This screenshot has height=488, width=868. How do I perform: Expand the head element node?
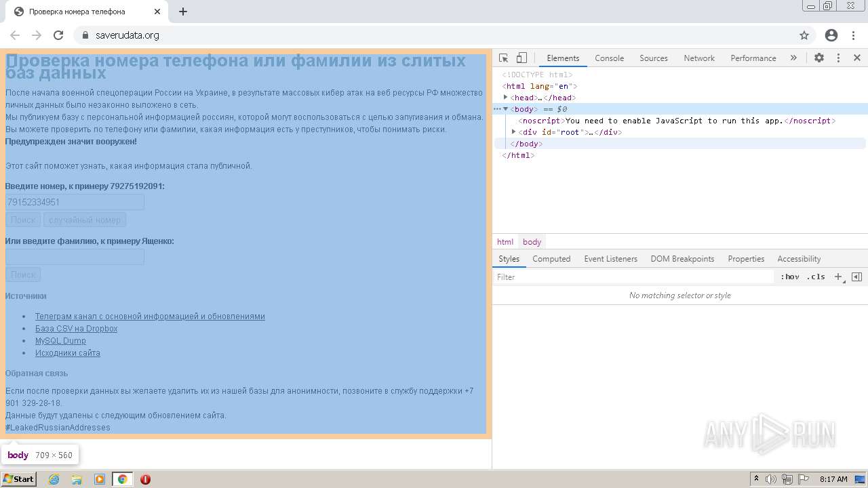(505, 98)
